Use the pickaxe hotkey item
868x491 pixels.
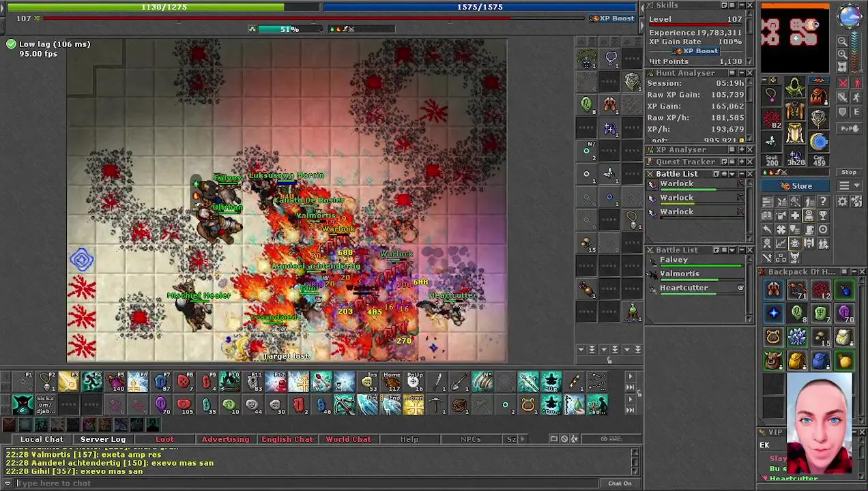(x=437, y=405)
